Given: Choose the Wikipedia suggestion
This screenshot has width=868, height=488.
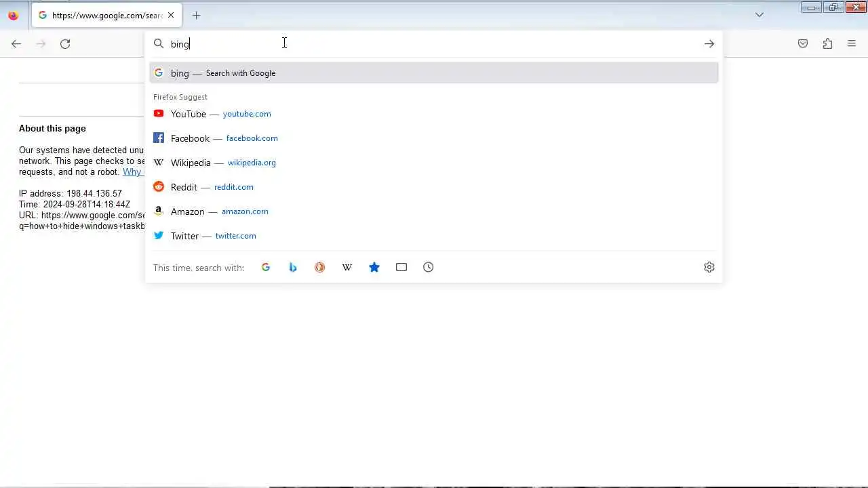Looking at the screenshot, I should point(434,163).
